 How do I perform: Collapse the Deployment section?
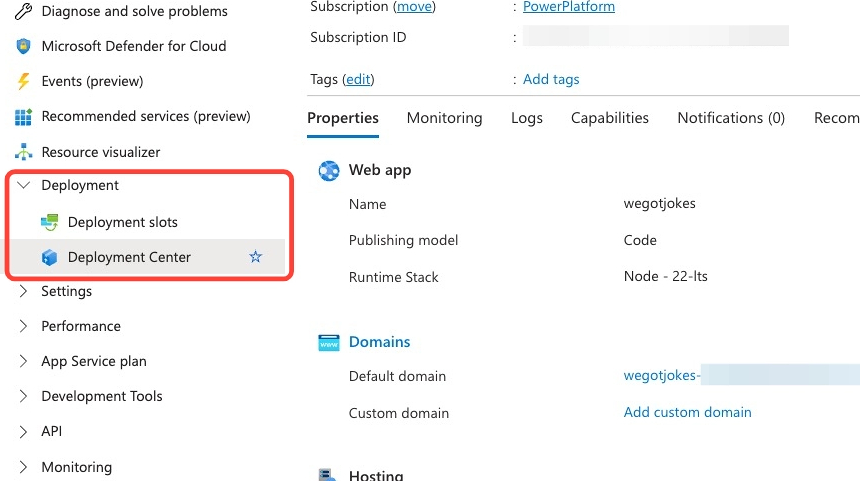pos(24,186)
